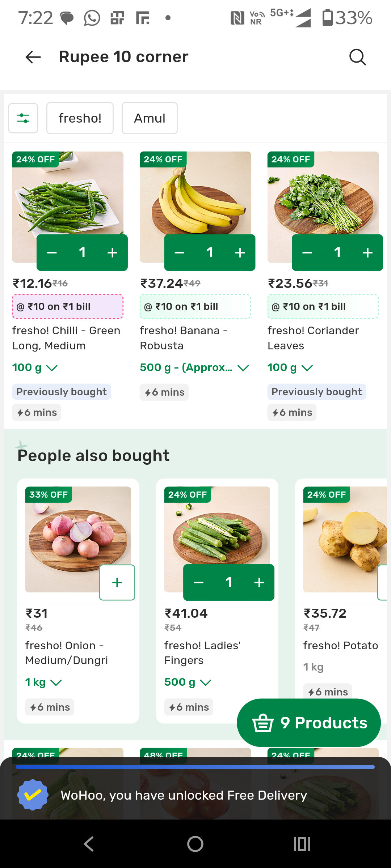The height and width of the screenshot is (868, 391).
Task: Tap the free delivery progress bar
Action: [195, 767]
